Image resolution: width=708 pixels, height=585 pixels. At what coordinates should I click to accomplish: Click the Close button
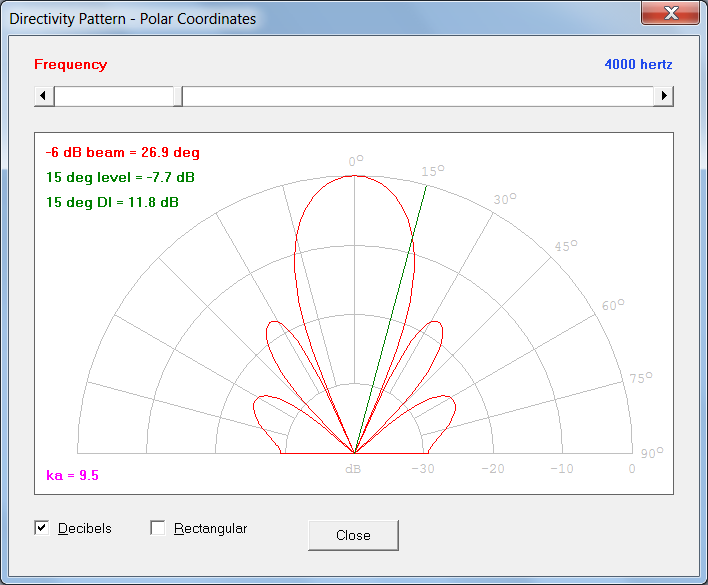353,535
